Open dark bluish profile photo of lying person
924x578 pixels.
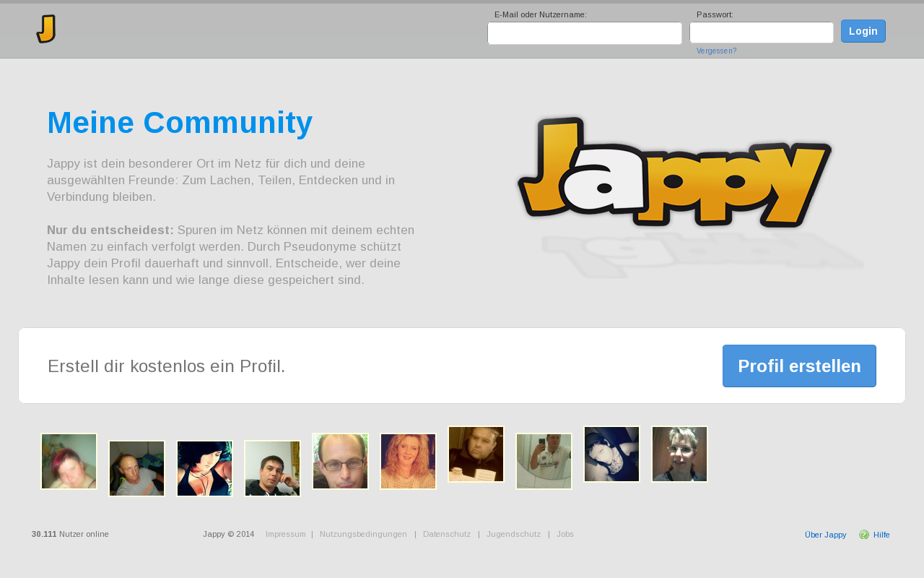coord(612,454)
